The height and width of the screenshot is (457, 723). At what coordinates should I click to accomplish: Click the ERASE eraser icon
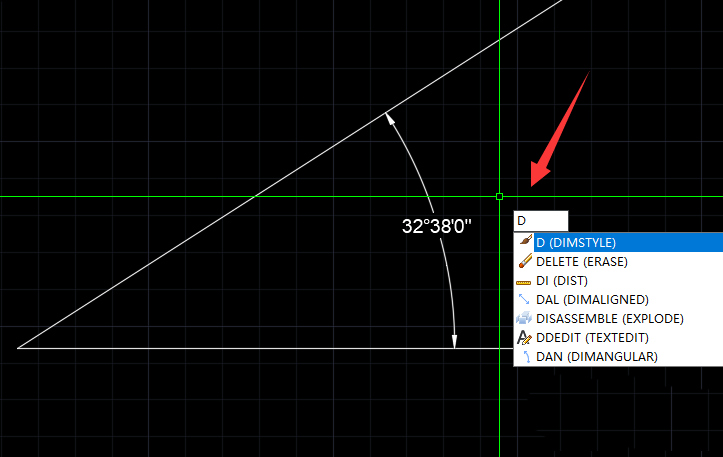525,261
